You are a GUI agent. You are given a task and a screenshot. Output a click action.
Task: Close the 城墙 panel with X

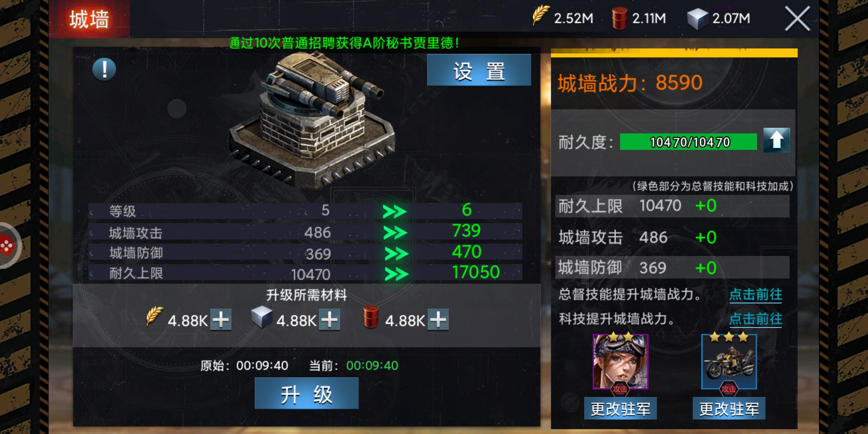pyautogui.click(x=797, y=18)
